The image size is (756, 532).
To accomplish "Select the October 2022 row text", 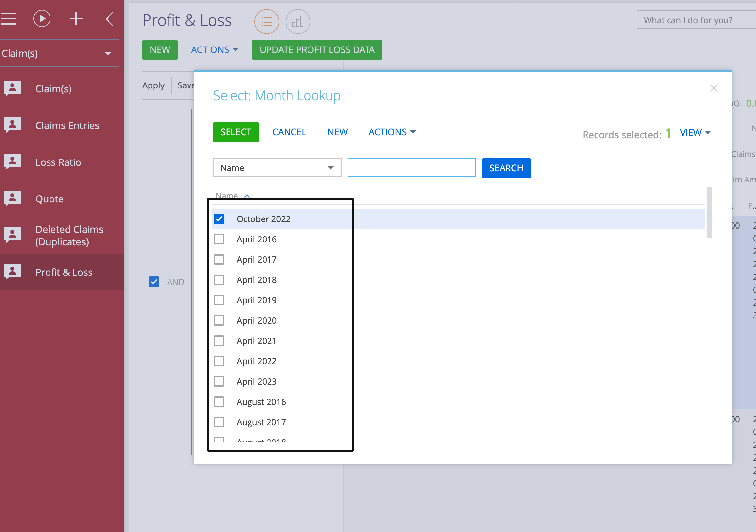I will [x=263, y=219].
